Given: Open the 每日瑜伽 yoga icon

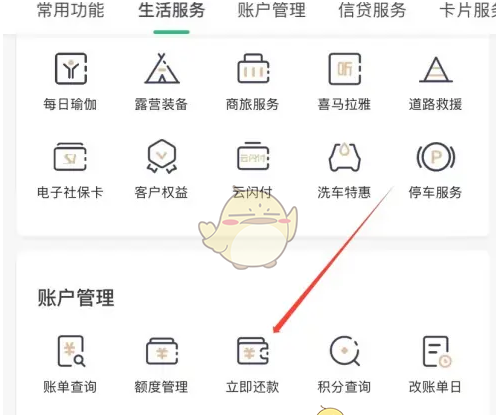Looking at the screenshot, I should coord(71,69).
